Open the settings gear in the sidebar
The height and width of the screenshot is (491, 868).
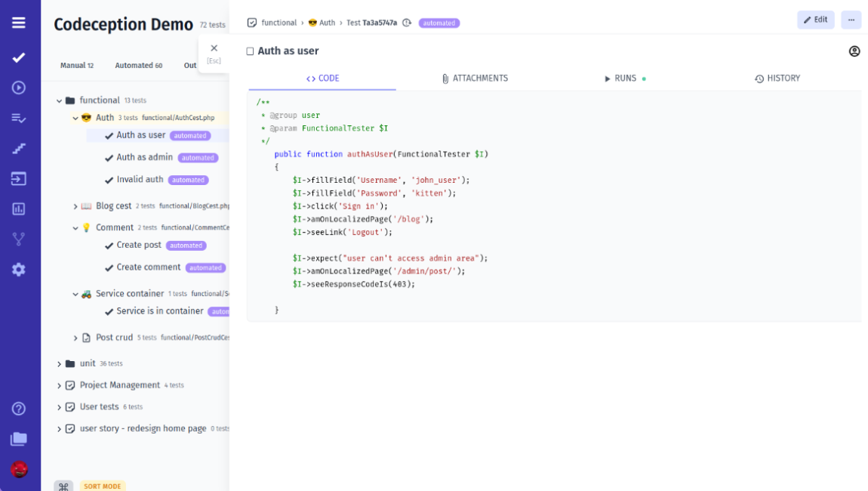pos(19,269)
